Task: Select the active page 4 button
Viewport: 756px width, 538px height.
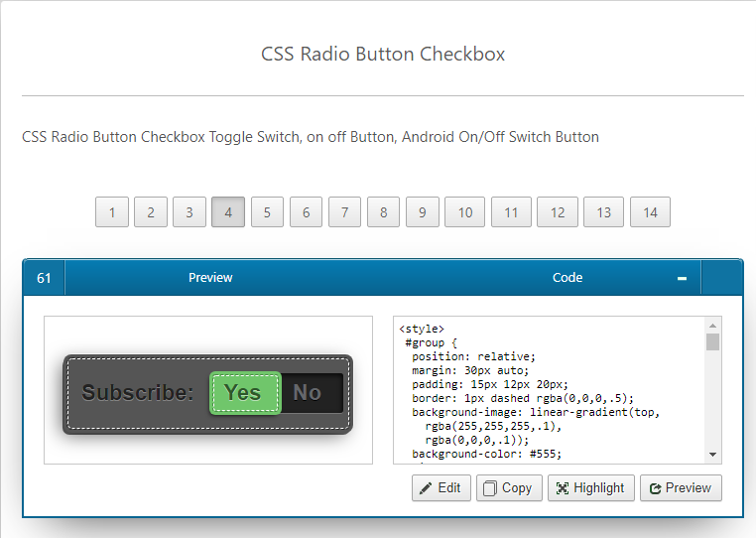Action: click(228, 211)
